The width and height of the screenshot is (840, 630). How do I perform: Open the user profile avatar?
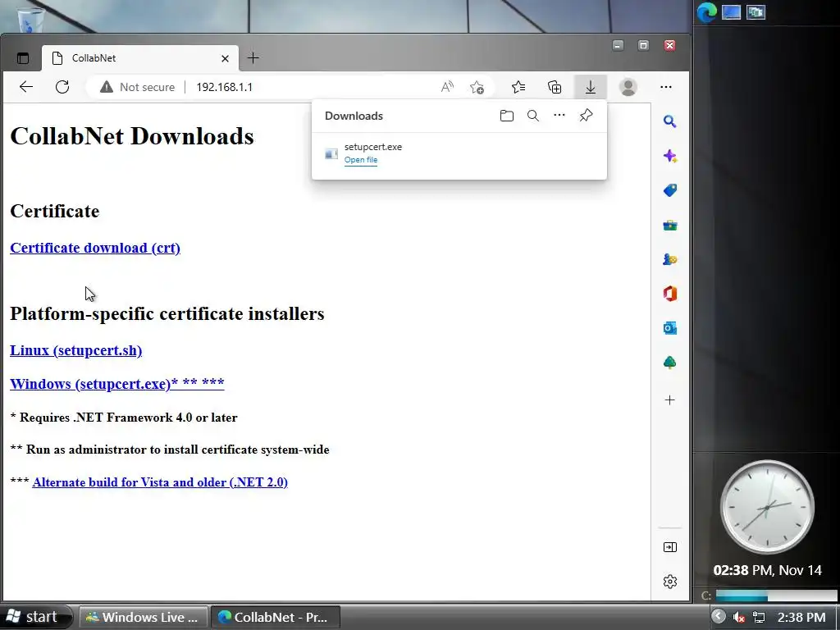[628, 87]
